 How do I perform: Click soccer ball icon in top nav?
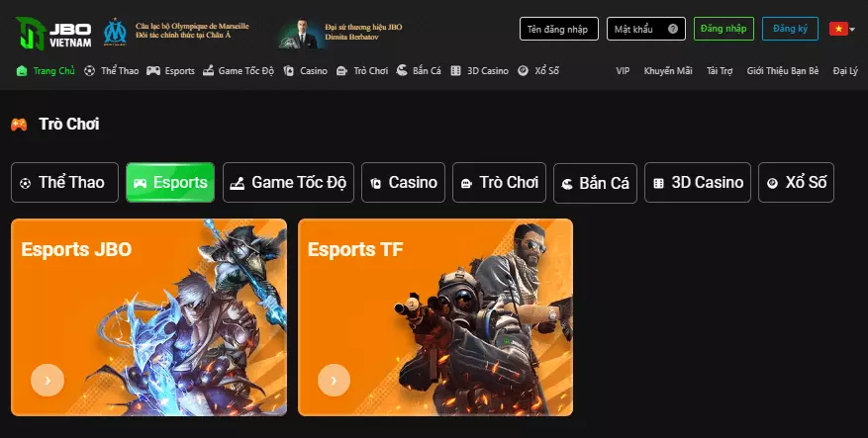[x=89, y=71]
